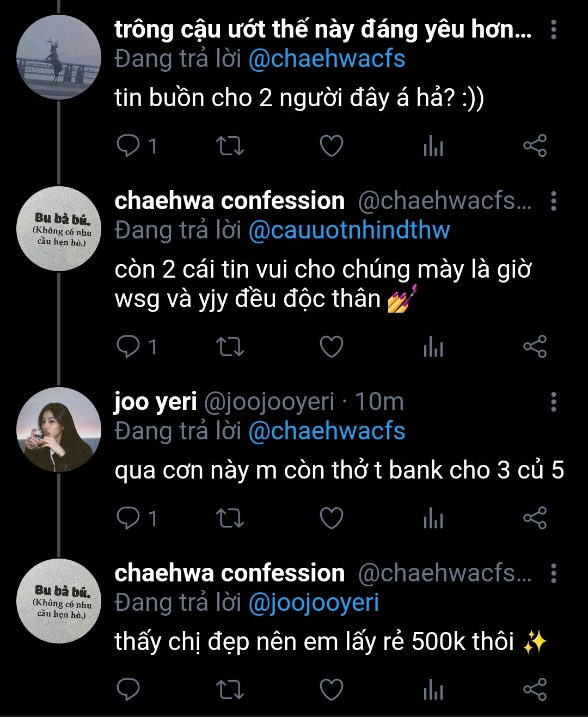Open more options on joo yeri's tweet
588x717 pixels.
tap(554, 402)
